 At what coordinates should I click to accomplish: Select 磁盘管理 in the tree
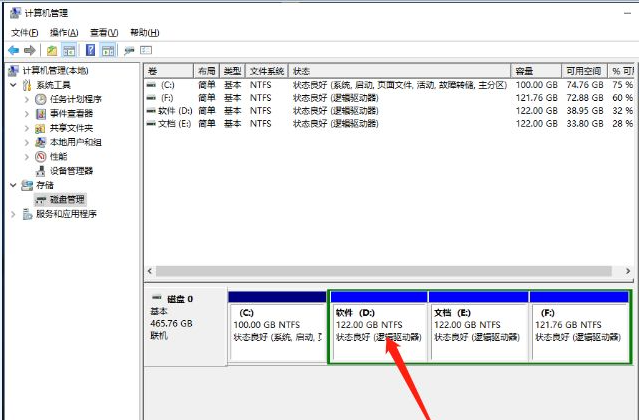[x=60, y=199]
